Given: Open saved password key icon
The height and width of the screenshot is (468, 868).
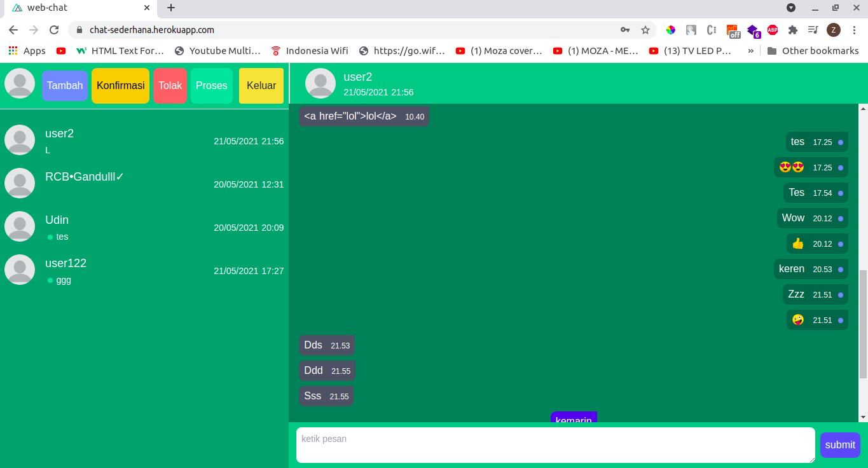Looking at the screenshot, I should click(x=625, y=30).
